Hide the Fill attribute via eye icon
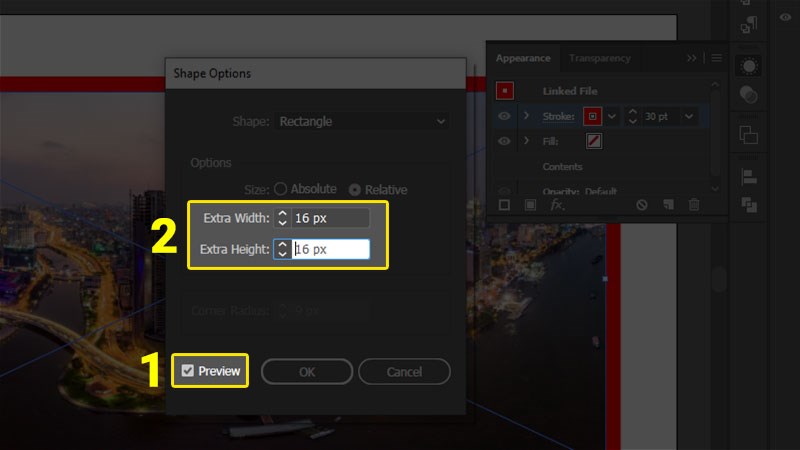The image size is (800, 450). coord(504,141)
